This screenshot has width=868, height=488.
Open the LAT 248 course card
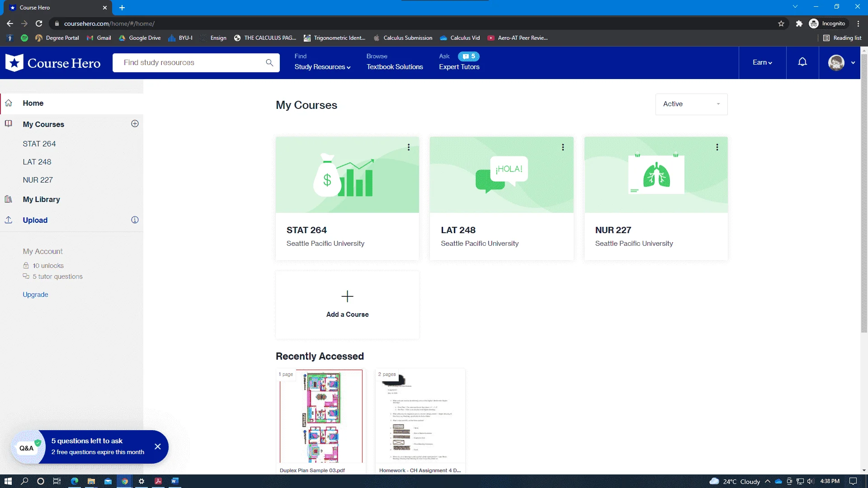point(501,198)
